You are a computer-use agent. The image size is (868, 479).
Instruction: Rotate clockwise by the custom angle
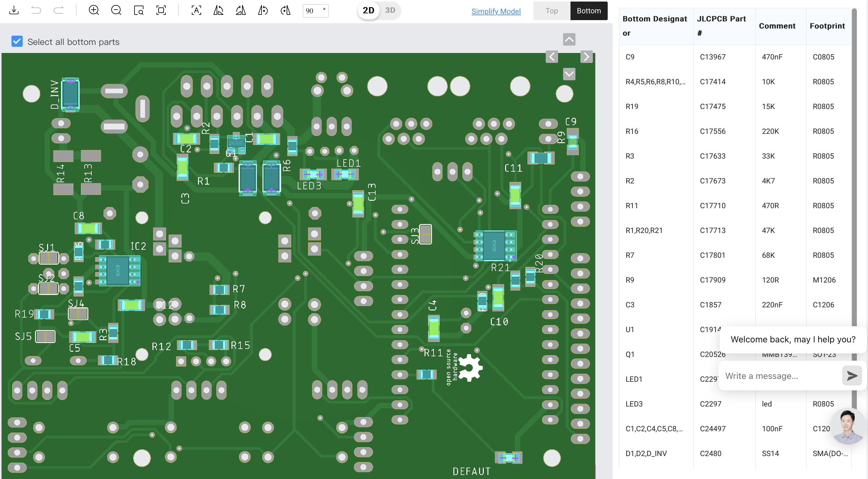tap(285, 11)
